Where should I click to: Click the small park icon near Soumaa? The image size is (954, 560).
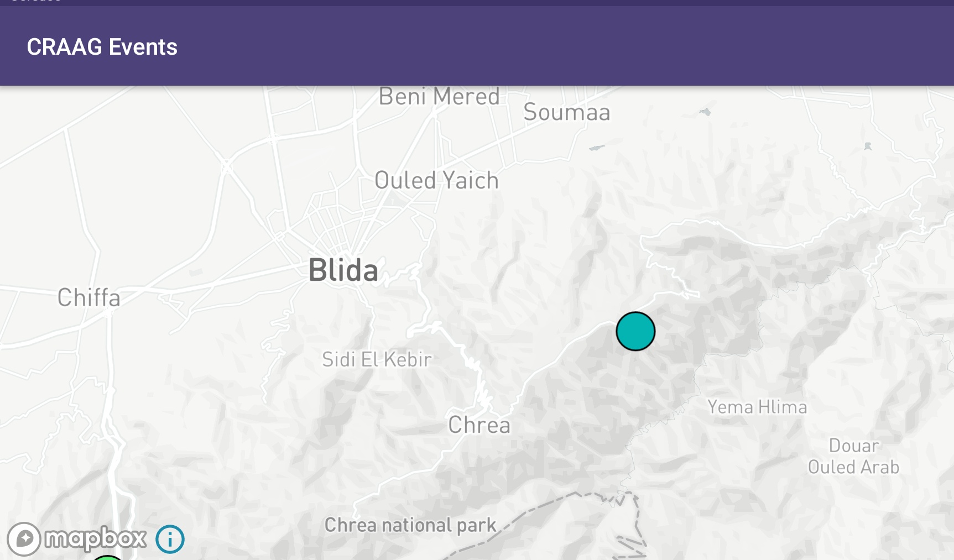click(x=705, y=112)
